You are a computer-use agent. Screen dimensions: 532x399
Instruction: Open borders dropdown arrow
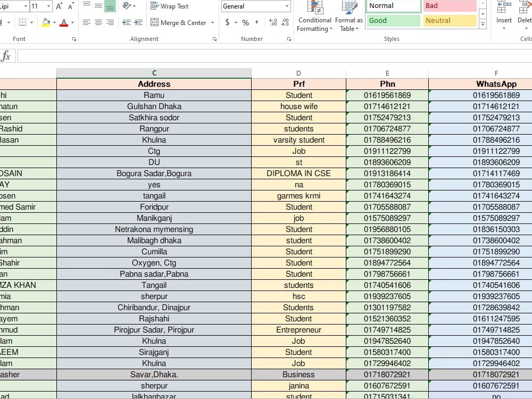31,23
